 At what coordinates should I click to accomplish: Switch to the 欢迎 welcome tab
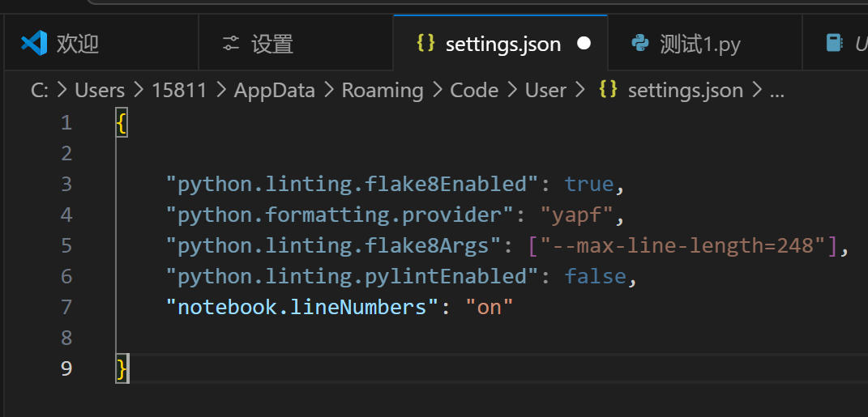tap(100, 43)
